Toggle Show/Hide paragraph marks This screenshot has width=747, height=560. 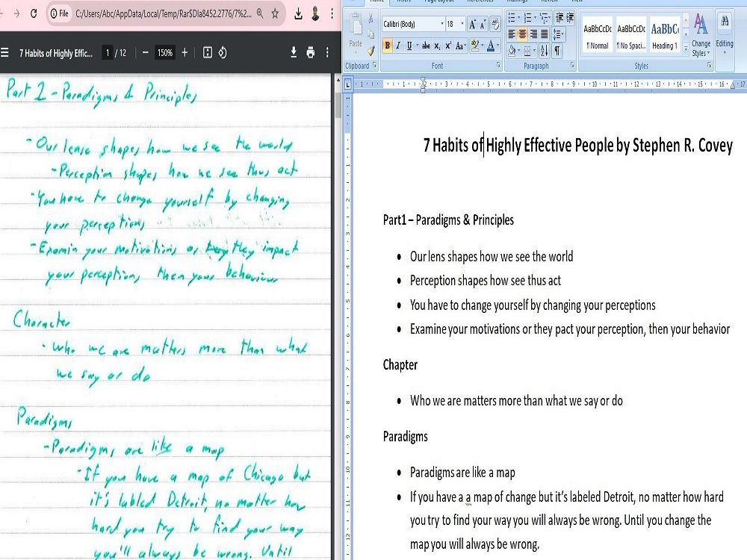(557, 50)
